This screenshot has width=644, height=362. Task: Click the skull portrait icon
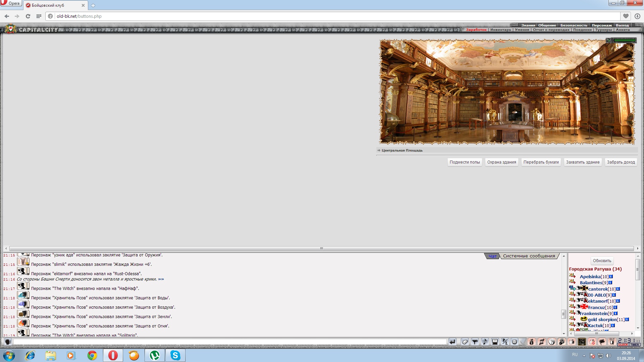[x=582, y=342]
